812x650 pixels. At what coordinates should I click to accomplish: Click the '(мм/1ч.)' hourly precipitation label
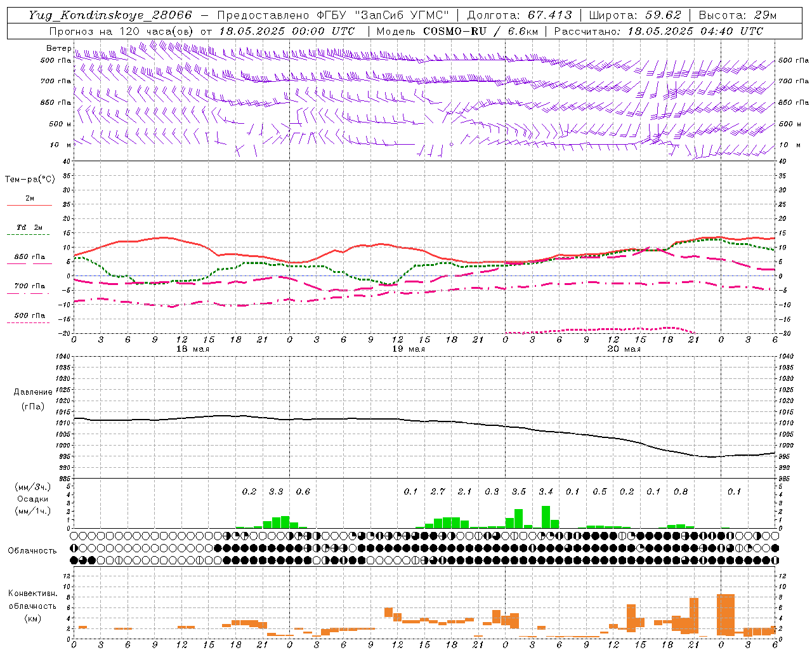[33, 511]
